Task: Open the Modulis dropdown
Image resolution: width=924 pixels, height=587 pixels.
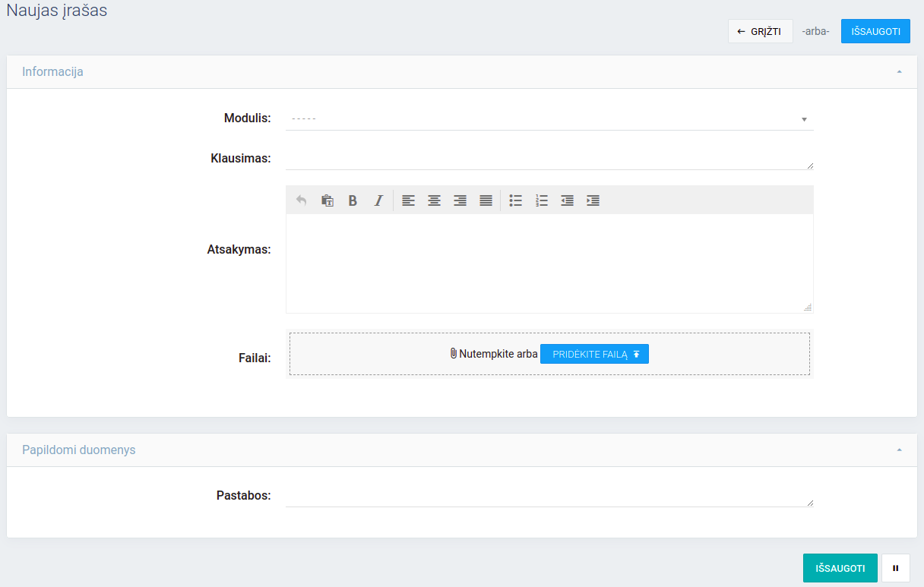Action: click(549, 118)
